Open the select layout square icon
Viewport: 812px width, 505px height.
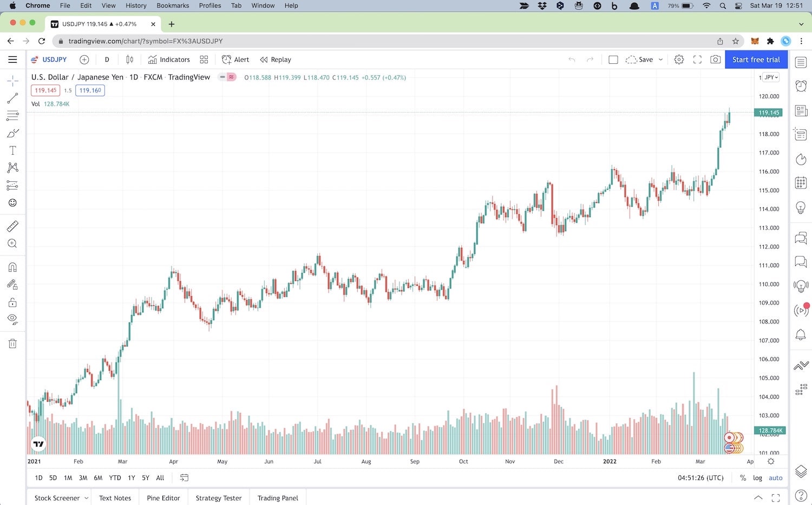[x=613, y=60]
